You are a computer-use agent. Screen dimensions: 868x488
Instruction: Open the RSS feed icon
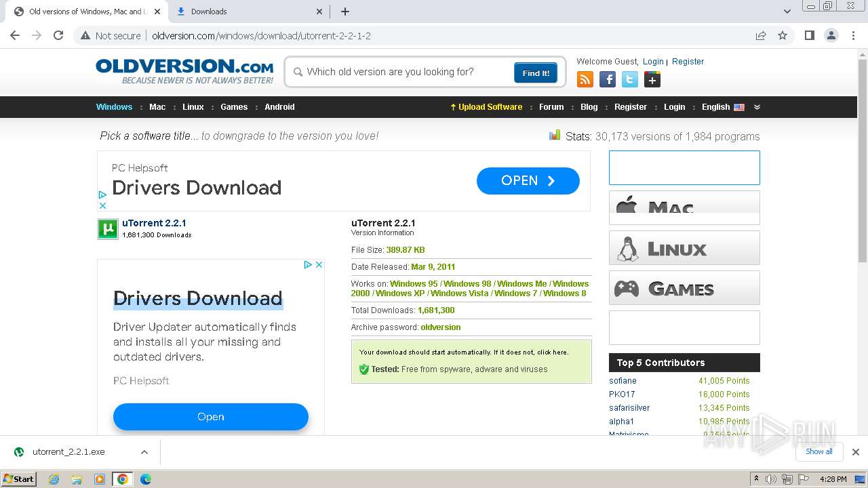pos(585,80)
